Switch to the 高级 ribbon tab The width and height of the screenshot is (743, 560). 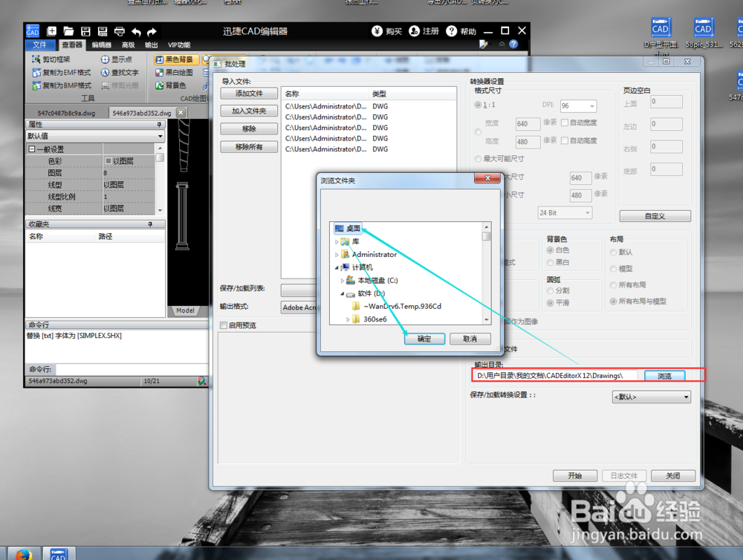(129, 45)
